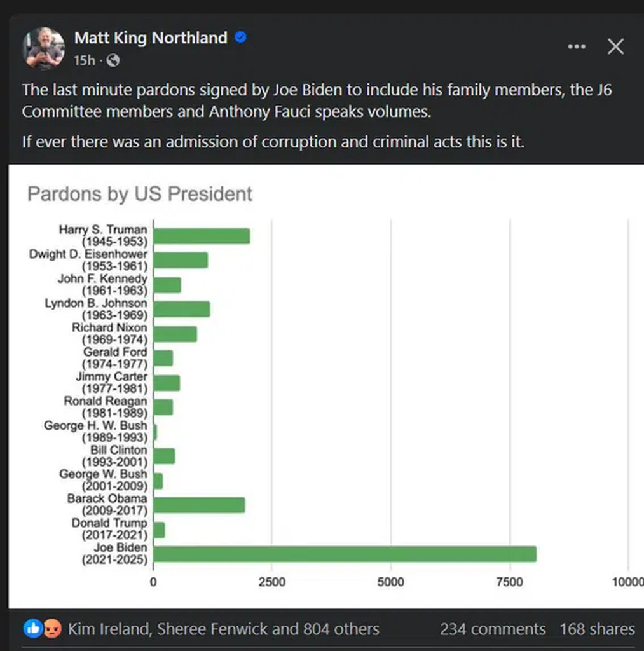Screen dimensions: 644x651
Task: View the 234 comments
Action: (x=493, y=629)
